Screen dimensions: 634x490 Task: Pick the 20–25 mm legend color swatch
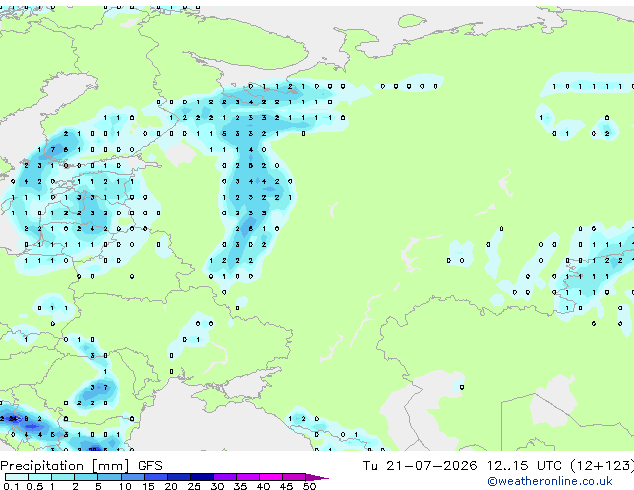pyautogui.click(x=178, y=477)
